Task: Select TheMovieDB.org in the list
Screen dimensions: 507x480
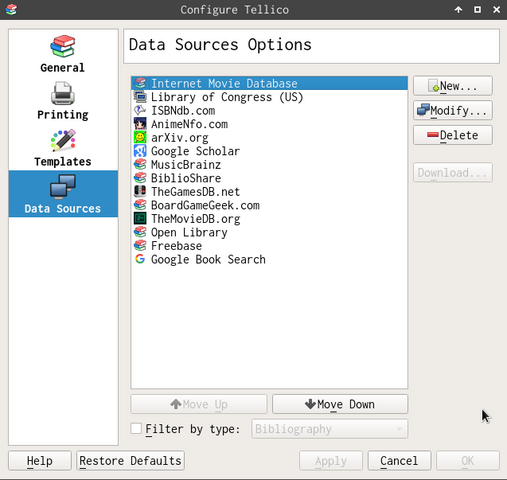Action: (x=195, y=219)
